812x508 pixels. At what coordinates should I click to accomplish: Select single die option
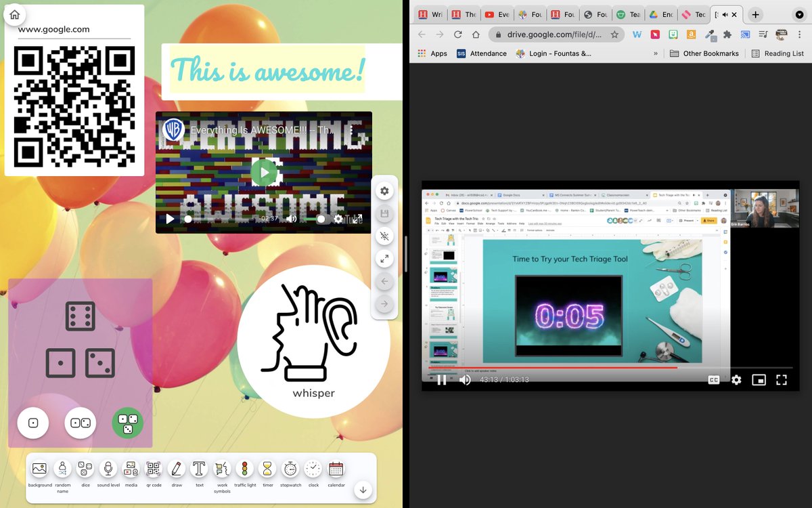33,423
